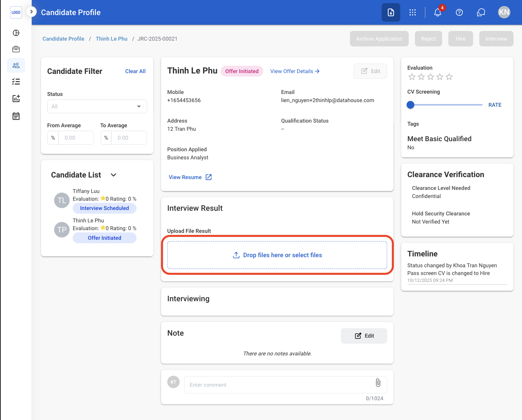Open the Status dropdown filter
522x420 pixels.
pyautogui.click(x=97, y=106)
